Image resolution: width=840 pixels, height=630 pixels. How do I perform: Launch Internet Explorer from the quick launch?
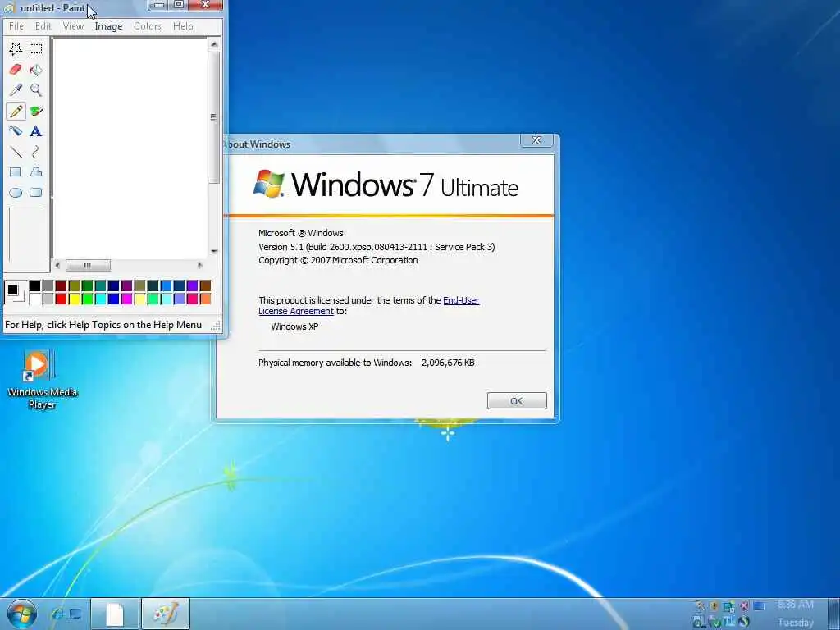[57, 614]
